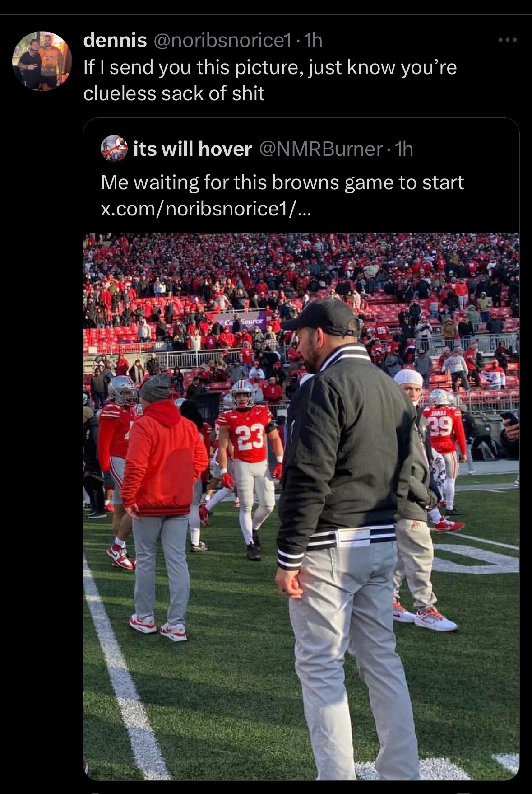532x794 pixels.
Task: Open dennis's tweet via its 1h timestamp
Action: [x=313, y=41]
